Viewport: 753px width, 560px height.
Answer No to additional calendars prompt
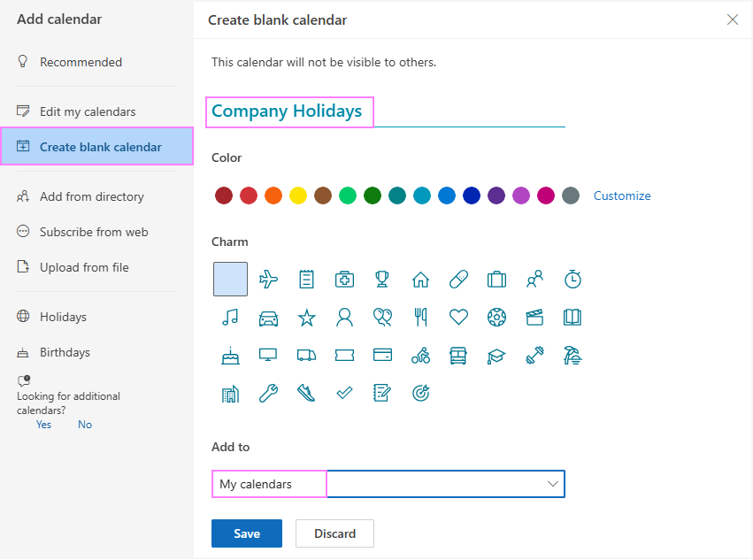(x=85, y=425)
